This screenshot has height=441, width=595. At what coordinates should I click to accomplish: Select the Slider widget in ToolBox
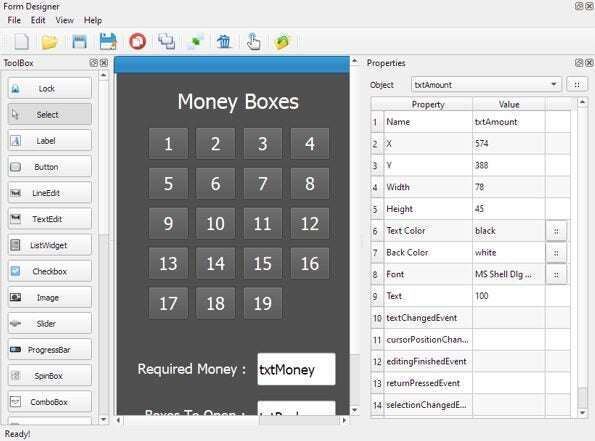50,324
